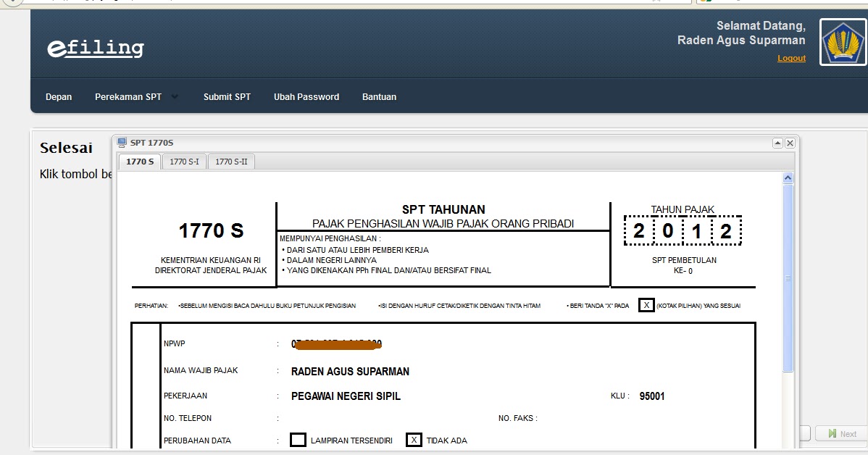Log out via the Logout link
The image size is (868, 455).
point(792,58)
